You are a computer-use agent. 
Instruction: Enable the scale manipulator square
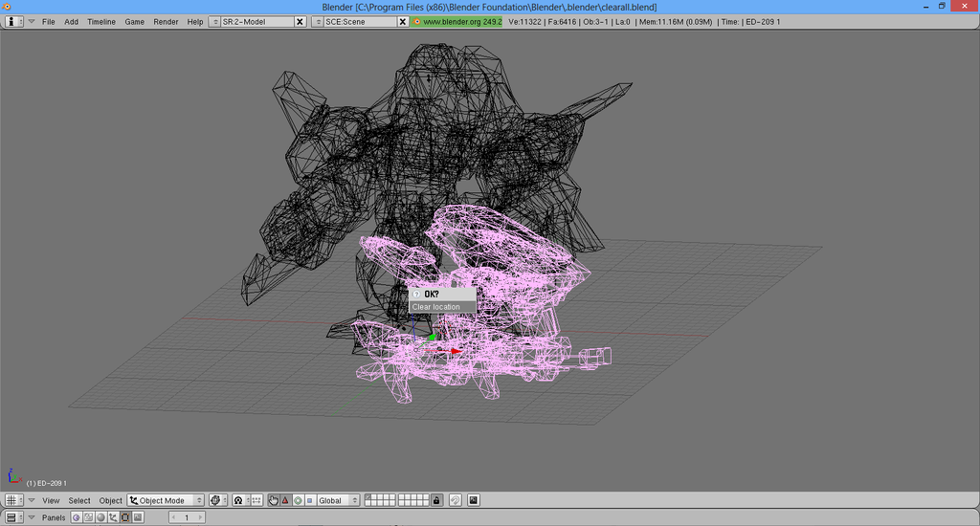309,500
